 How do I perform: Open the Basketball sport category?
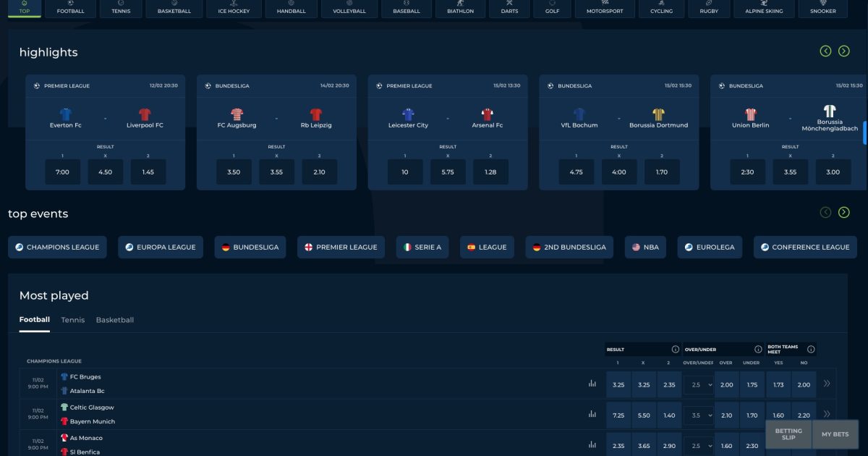(174, 9)
